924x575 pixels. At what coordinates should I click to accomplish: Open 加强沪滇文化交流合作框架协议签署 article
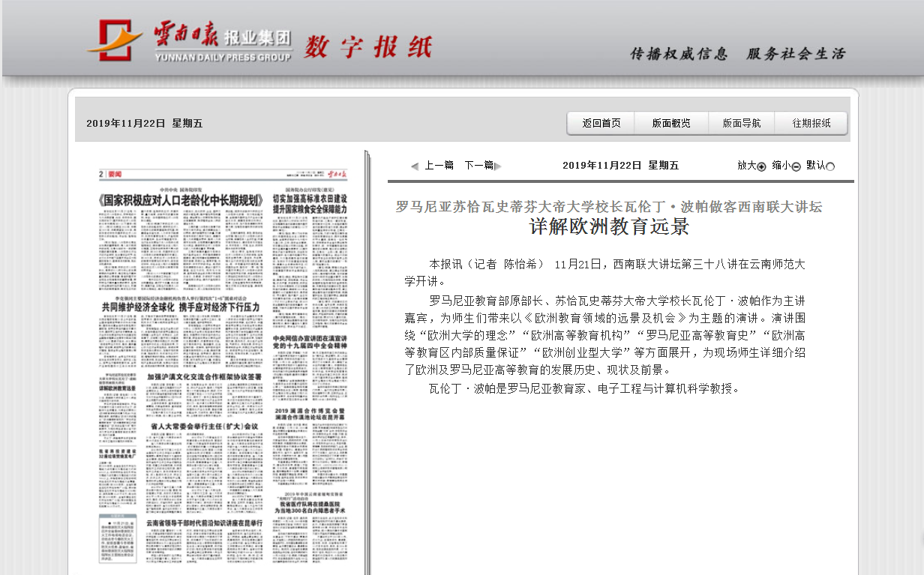pyautogui.click(x=204, y=376)
